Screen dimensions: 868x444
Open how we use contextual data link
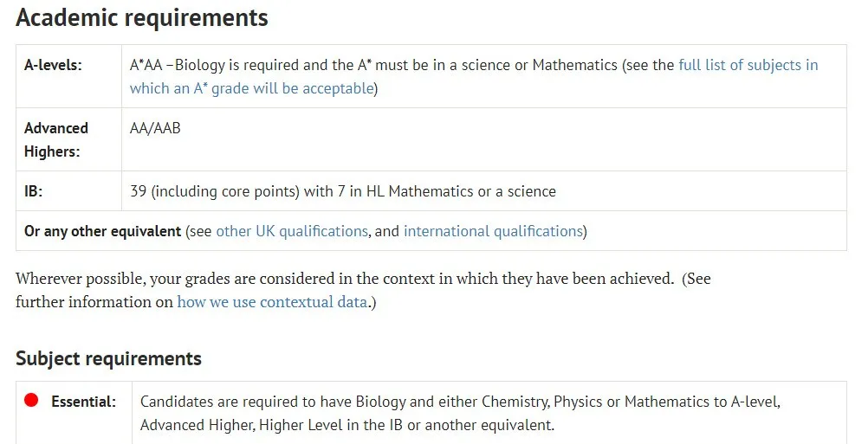(x=272, y=302)
